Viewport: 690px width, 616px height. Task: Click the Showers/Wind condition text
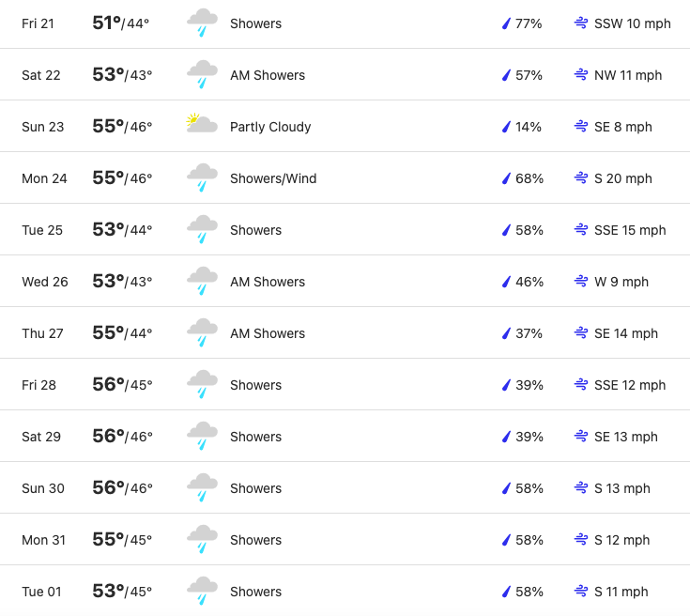[273, 178]
